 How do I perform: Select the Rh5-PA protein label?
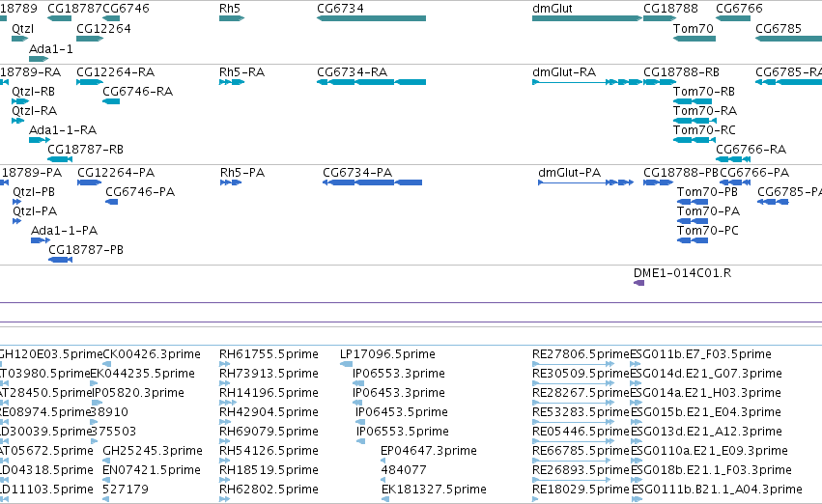(x=242, y=173)
